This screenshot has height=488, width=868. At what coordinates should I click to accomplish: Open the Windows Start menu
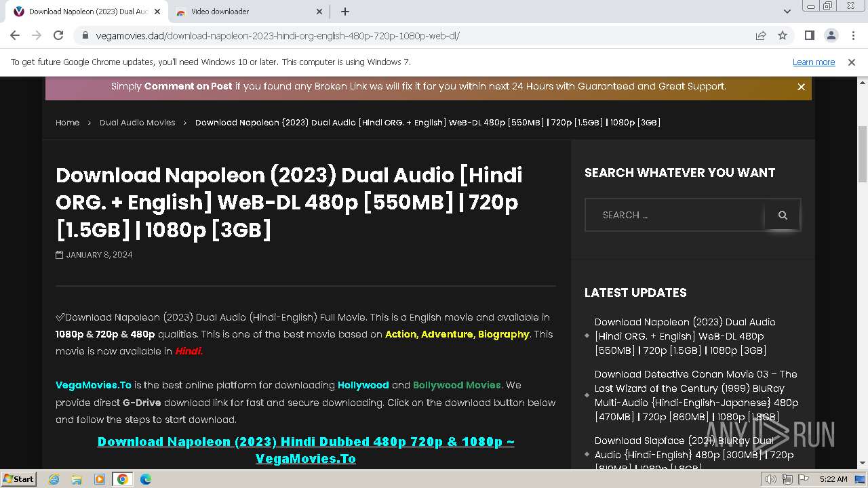point(19,479)
